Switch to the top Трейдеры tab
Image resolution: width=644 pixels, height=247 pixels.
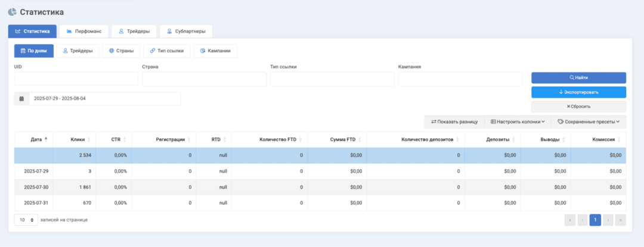(x=134, y=31)
